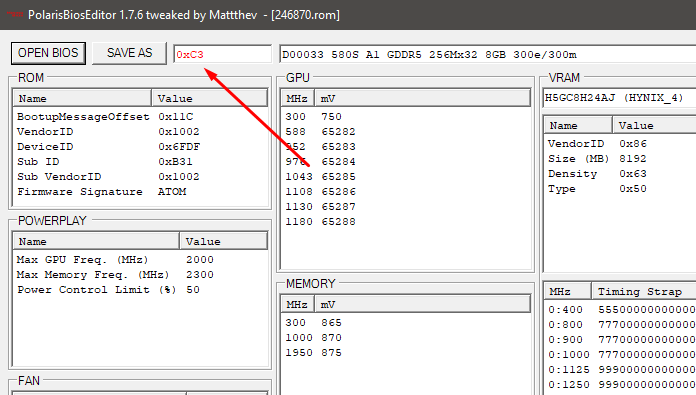696x395 pixels.
Task: Click the OPEN BIOS button
Action: [48, 53]
